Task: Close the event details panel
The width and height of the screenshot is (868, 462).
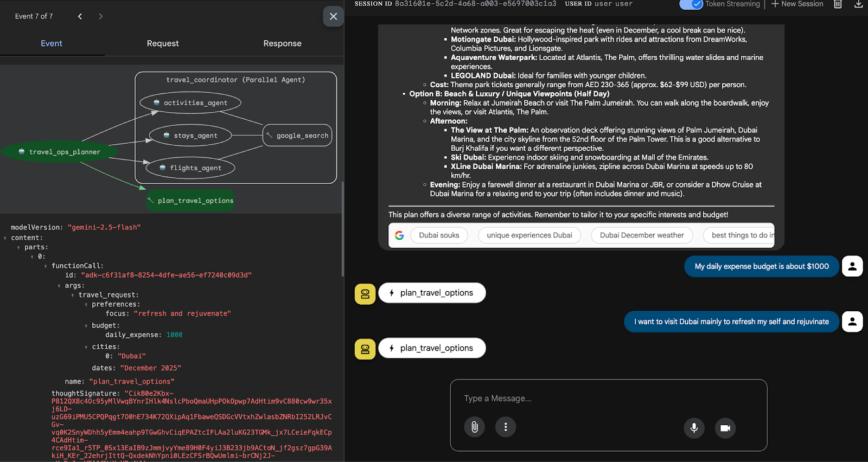Action: [333, 16]
